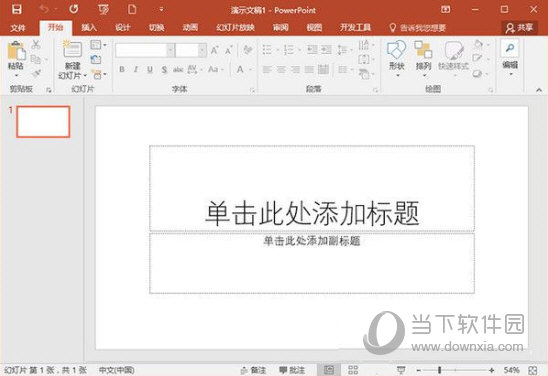This screenshot has width=548, height=376.
Task: Start slideshow from beginning in quick access toolbar
Action: click(x=103, y=9)
